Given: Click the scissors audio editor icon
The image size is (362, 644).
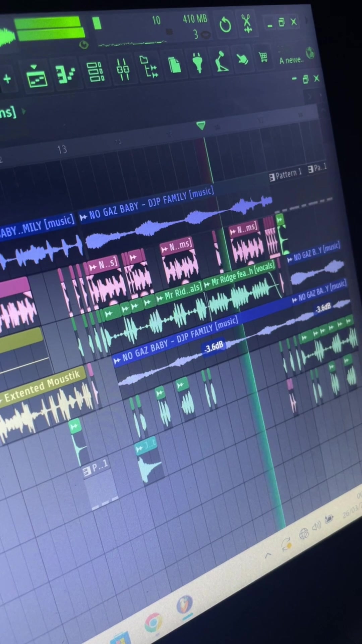Looking at the screenshot, I should coord(247,23).
